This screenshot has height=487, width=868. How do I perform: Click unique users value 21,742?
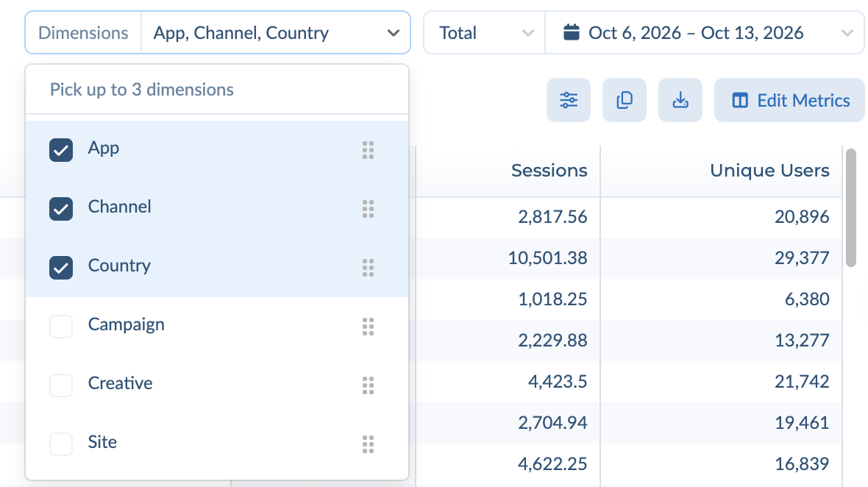coord(802,381)
